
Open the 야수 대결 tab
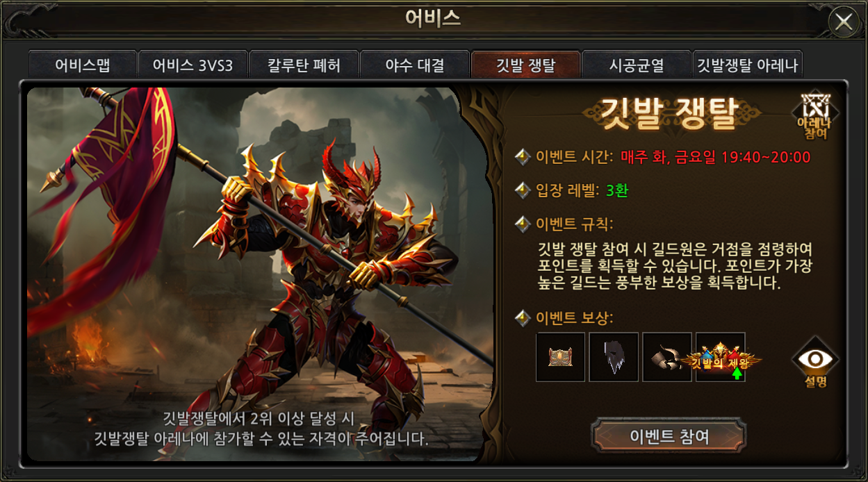tap(414, 65)
